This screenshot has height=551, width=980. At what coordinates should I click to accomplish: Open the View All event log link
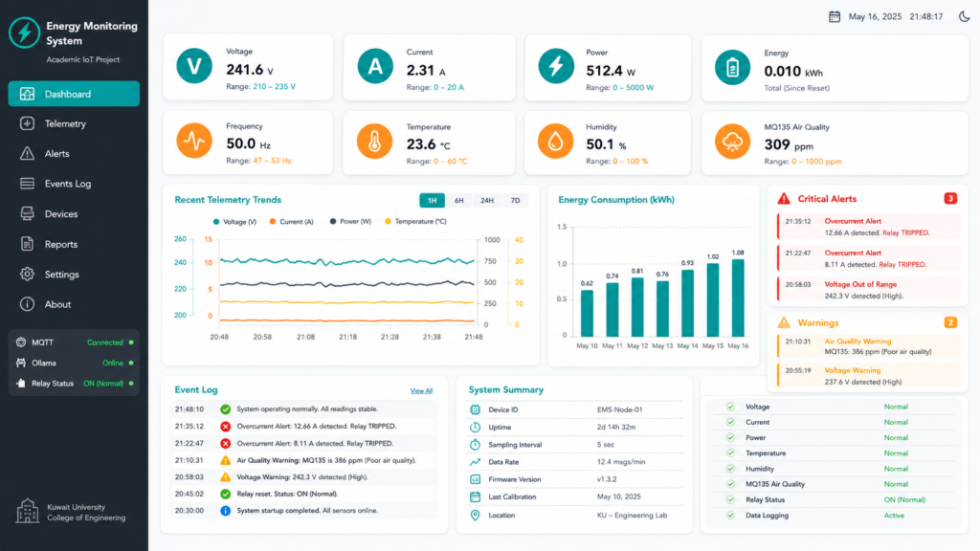coord(421,391)
